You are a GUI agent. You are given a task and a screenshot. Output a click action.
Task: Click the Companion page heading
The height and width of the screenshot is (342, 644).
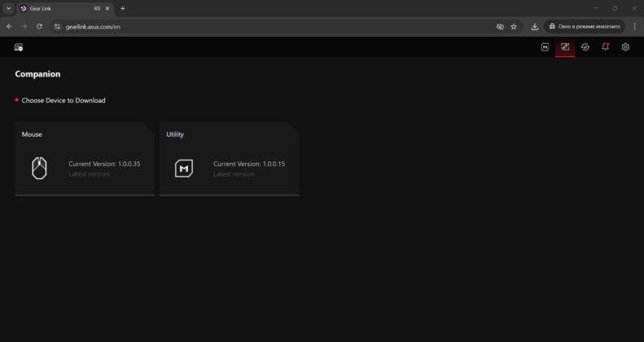click(x=37, y=74)
